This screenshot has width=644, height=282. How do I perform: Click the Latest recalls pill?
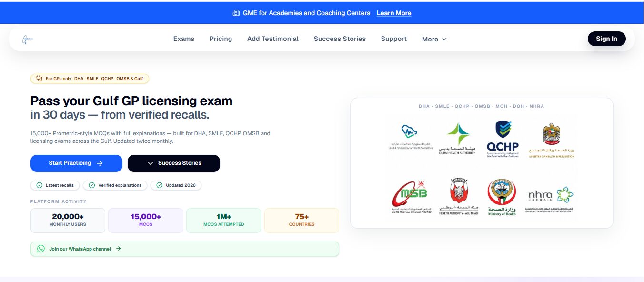coord(55,185)
